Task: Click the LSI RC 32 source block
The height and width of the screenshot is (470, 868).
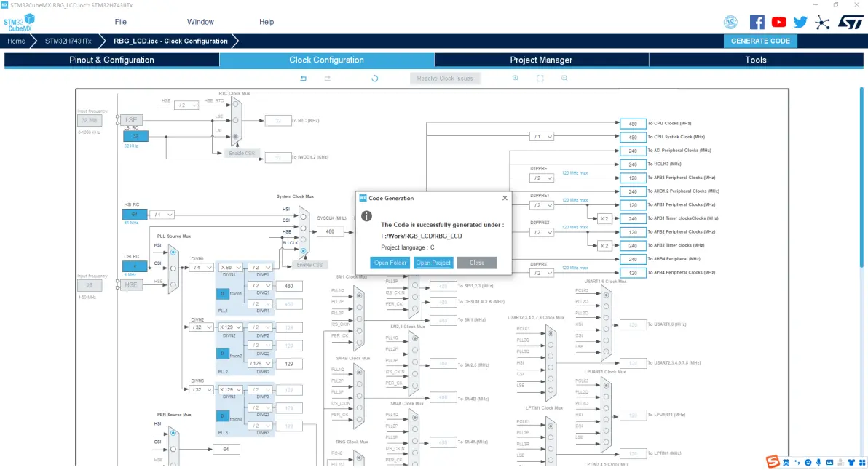Action: point(135,136)
